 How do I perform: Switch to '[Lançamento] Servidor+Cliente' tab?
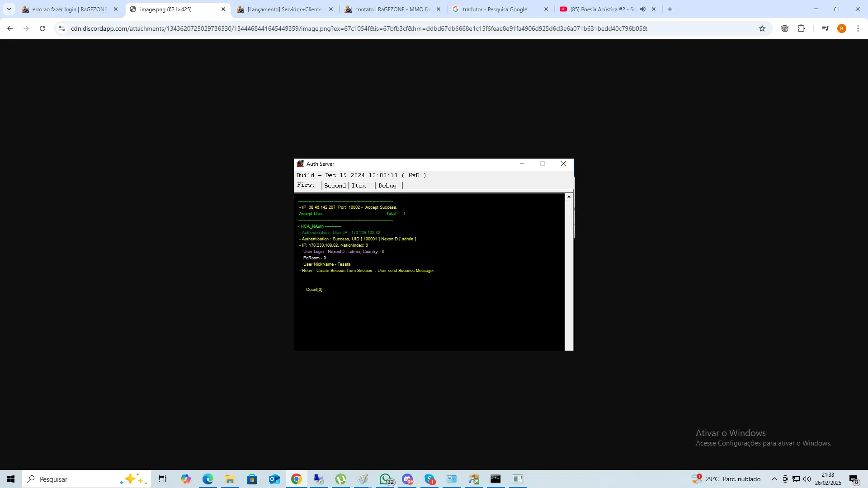coord(285,9)
